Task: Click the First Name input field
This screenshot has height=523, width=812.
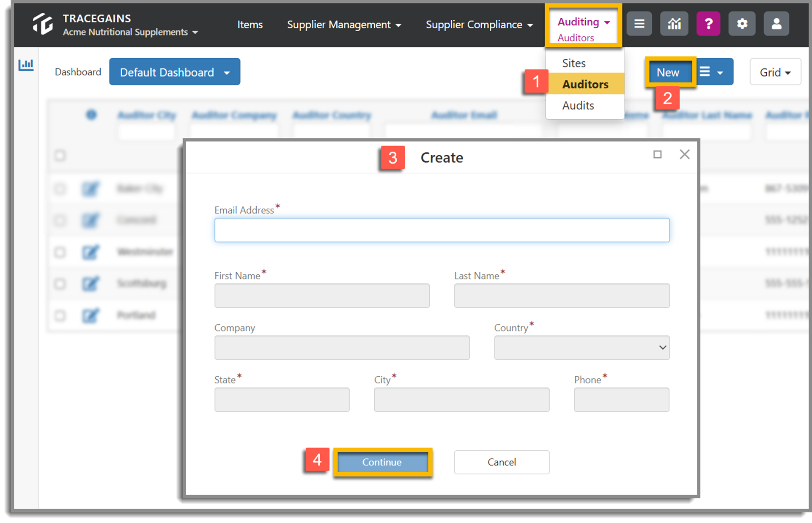Action: [322, 296]
